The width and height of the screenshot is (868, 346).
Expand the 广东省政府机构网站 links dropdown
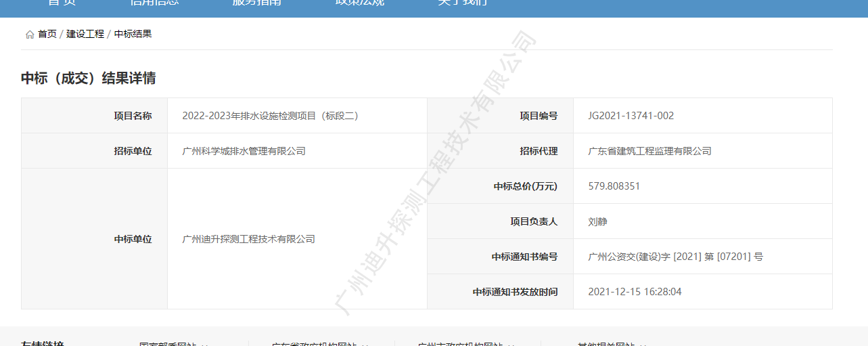point(320,343)
